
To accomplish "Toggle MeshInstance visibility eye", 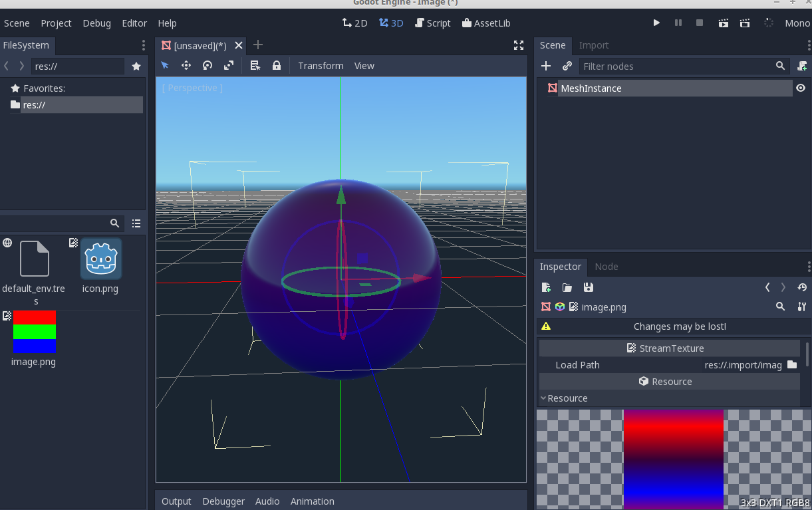I will click(x=801, y=88).
